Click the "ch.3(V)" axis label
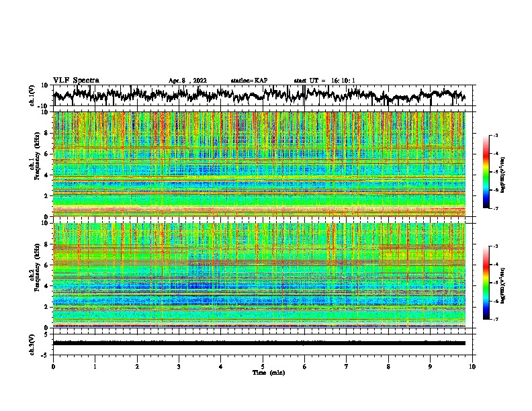This screenshot has width=532, height=411. 32,345
